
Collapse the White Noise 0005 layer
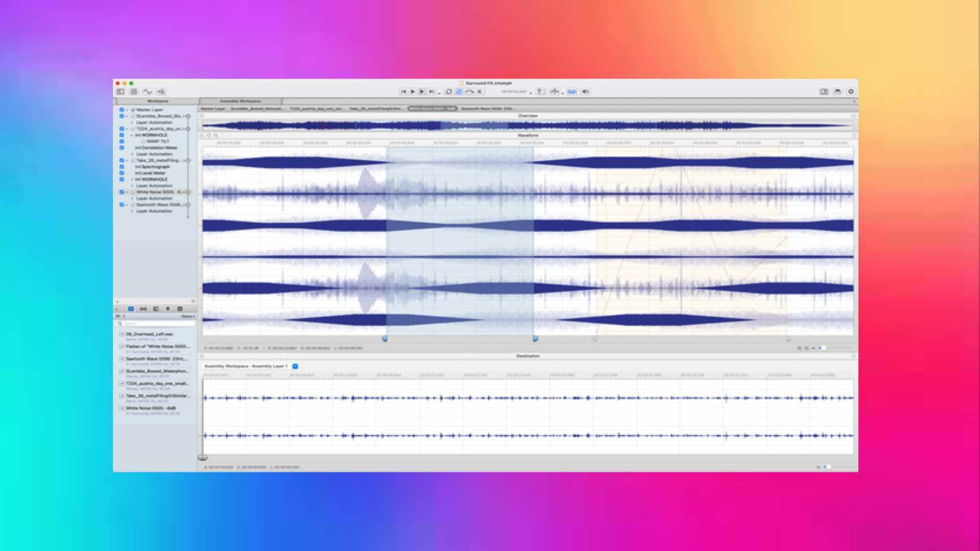pos(127,192)
